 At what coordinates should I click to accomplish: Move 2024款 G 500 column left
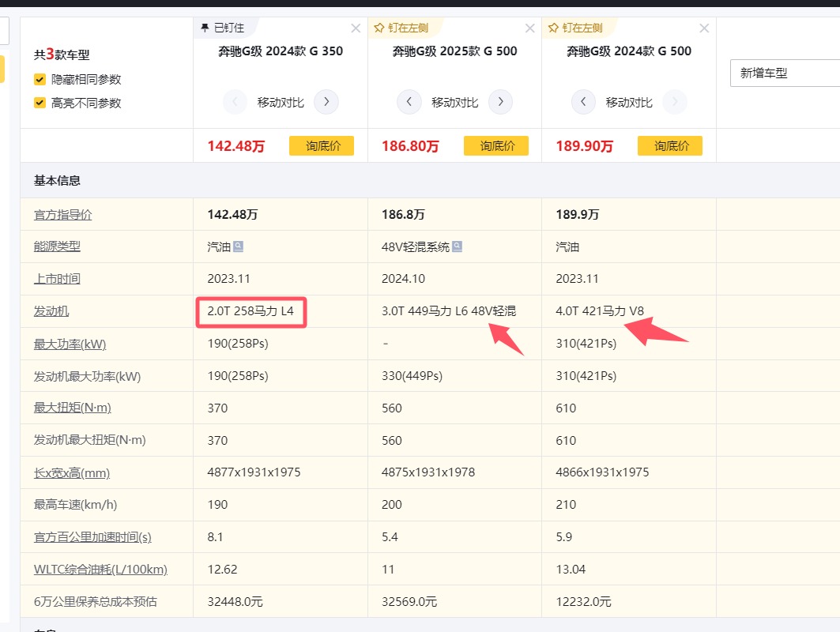tap(583, 102)
